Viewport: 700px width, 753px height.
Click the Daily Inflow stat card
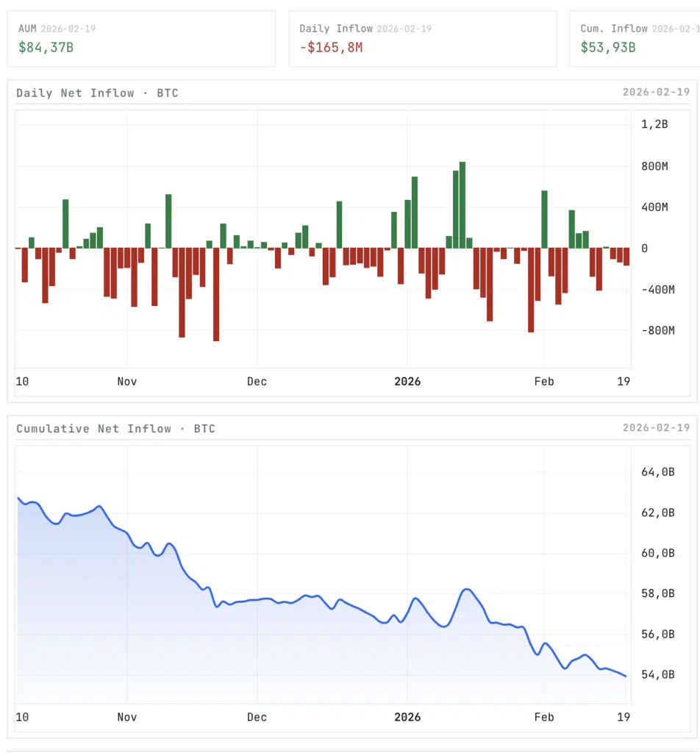click(x=423, y=38)
